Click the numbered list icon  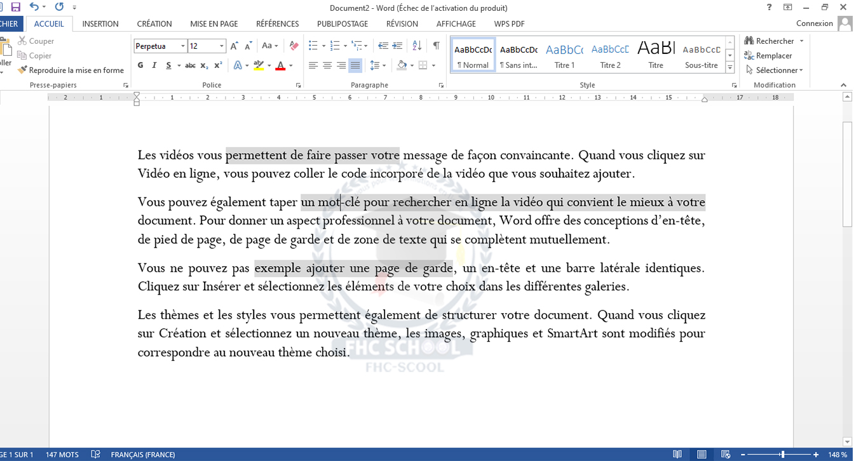click(334, 46)
